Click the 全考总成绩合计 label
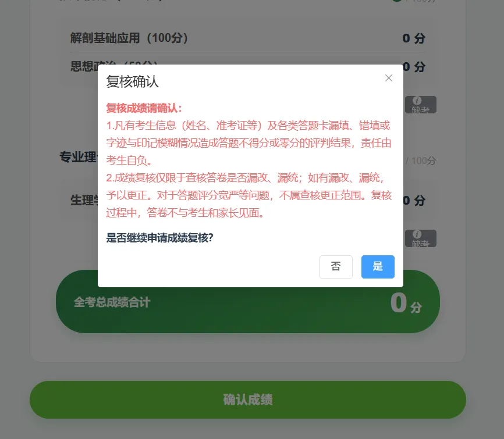Screen dimensions: 504x439 112,302
